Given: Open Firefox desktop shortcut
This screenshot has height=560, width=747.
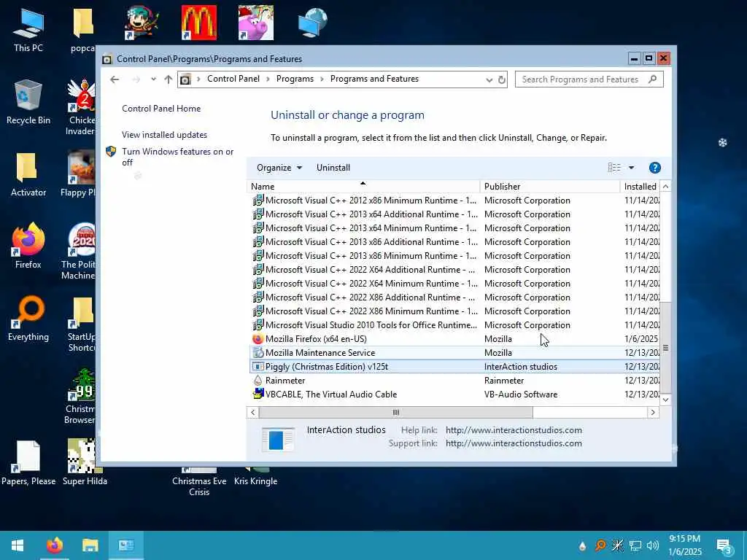Looking at the screenshot, I should tap(28, 246).
